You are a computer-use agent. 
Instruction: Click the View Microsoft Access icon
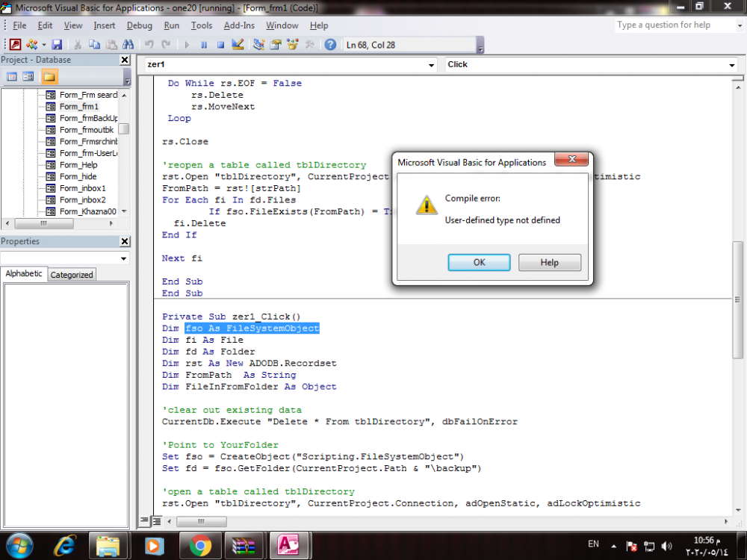tap(15, 44)
